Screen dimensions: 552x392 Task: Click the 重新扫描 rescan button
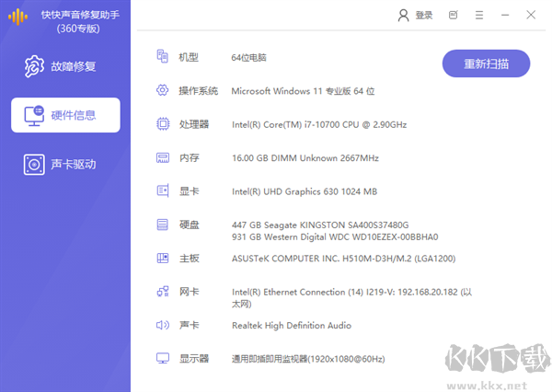[486, 64]
